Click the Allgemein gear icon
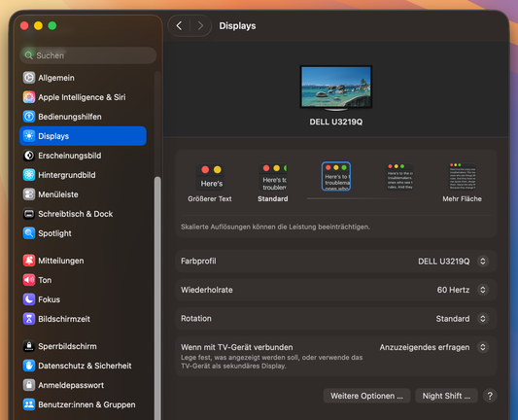 (x=29, y=78)
